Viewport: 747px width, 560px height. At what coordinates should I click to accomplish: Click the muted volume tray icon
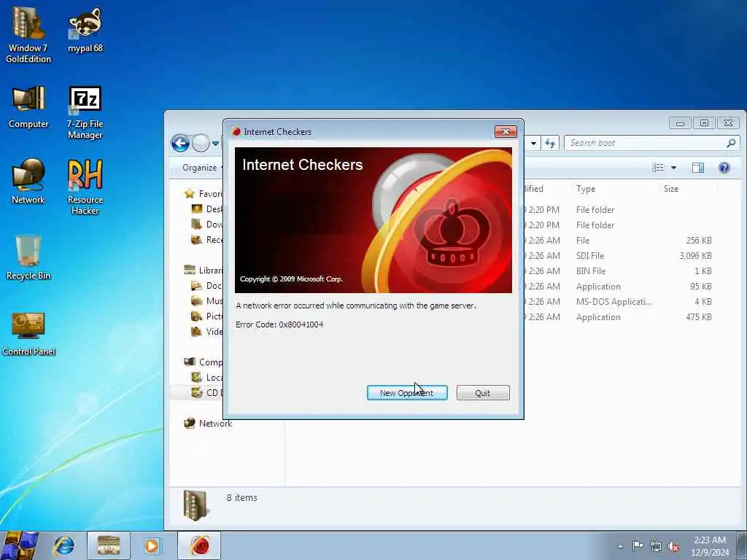pos(673,546)
